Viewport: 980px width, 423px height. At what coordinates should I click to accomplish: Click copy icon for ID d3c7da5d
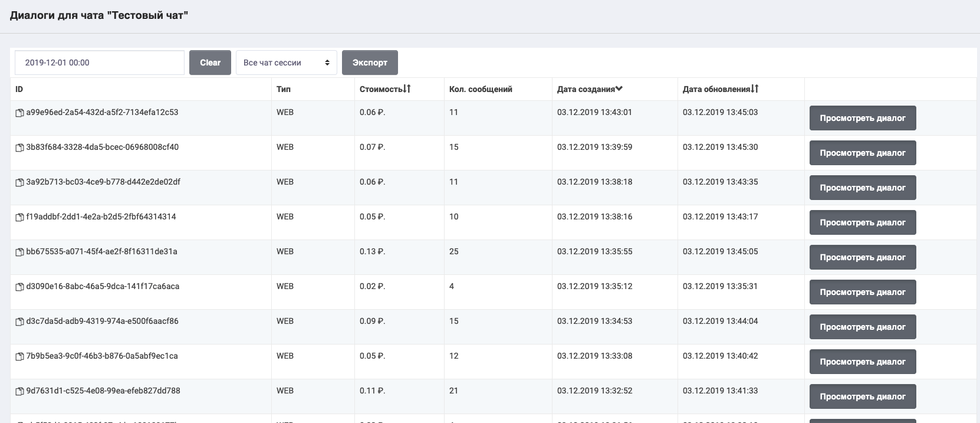[x=19, y=322]
